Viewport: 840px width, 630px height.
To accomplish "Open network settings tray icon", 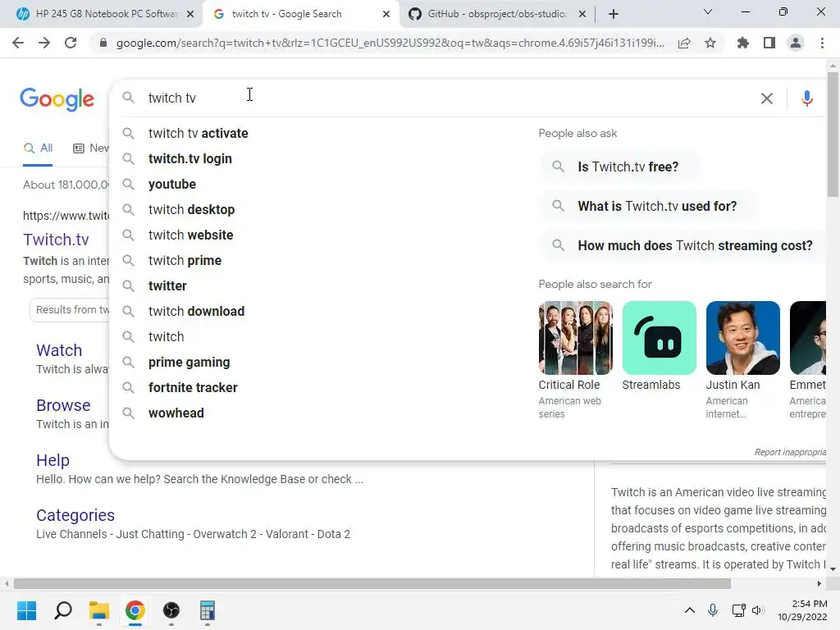I will point(739,610).
